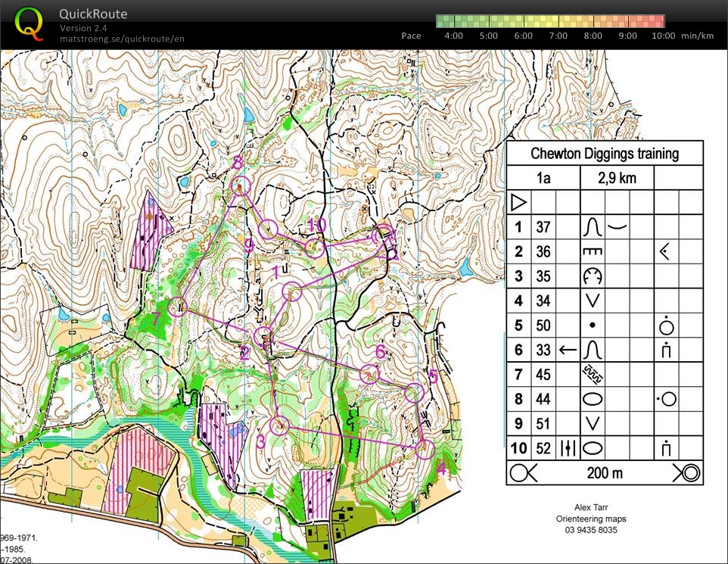Click control circle 10 on the map
Viewport: 728px width, 564px height.
315,247
